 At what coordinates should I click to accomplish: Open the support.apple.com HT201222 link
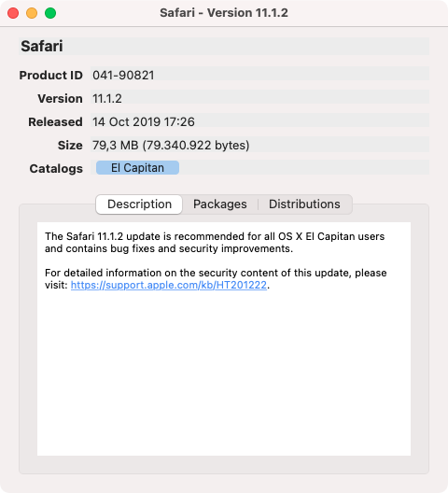169,285
